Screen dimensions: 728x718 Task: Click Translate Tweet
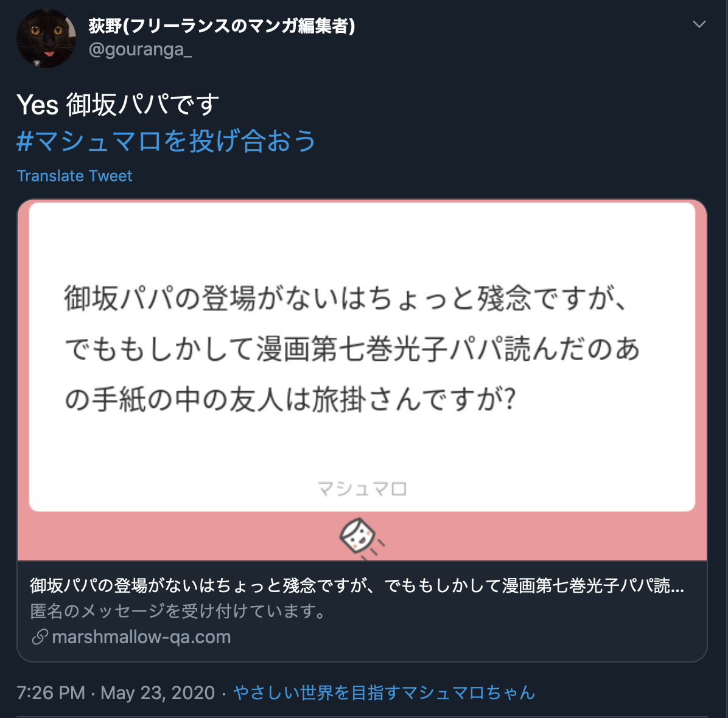coord(74,176)
